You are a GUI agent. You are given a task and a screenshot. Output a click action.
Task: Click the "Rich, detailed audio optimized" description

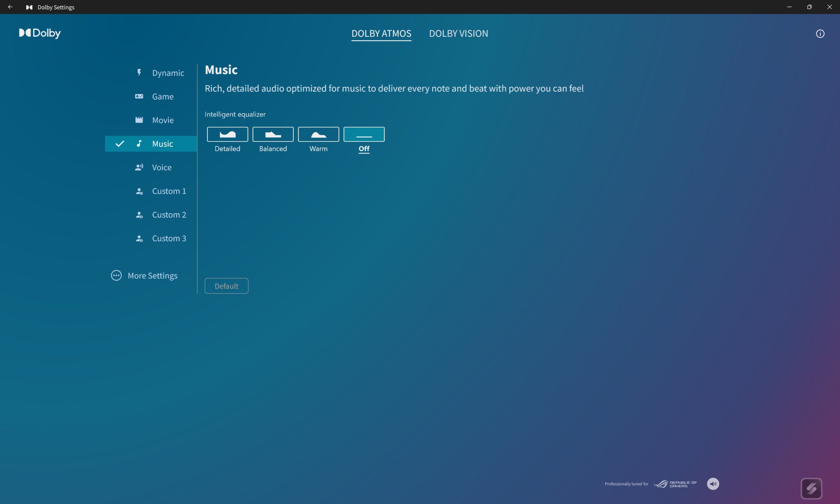[x=394, y=88]
